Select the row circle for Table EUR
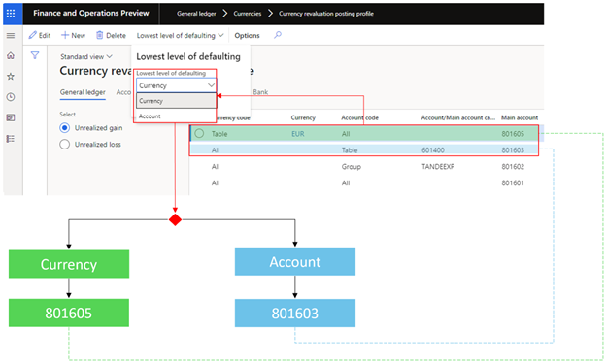Screen dimensions: 606x364 (199, 133)
